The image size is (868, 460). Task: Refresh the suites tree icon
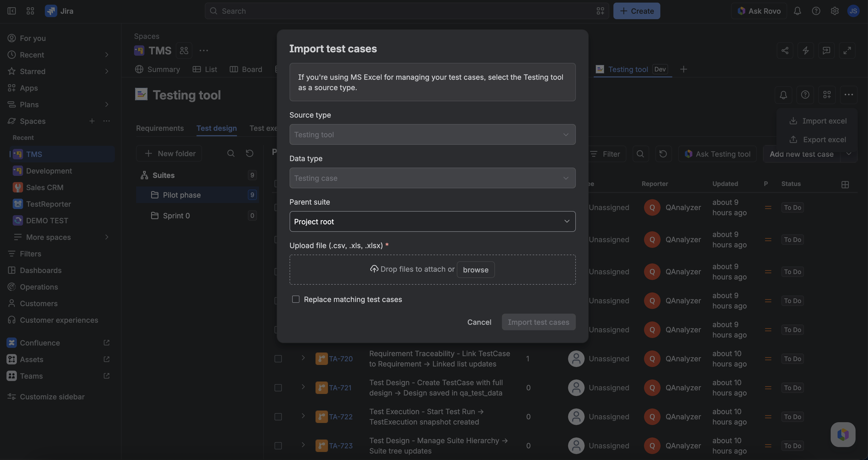click(249, 153)
